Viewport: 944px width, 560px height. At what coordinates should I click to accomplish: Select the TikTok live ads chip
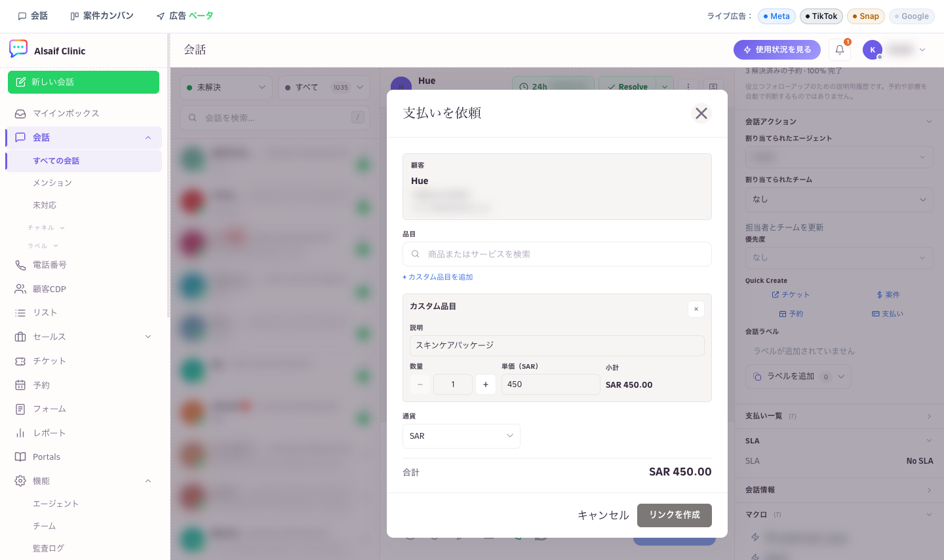pos(821,16)
